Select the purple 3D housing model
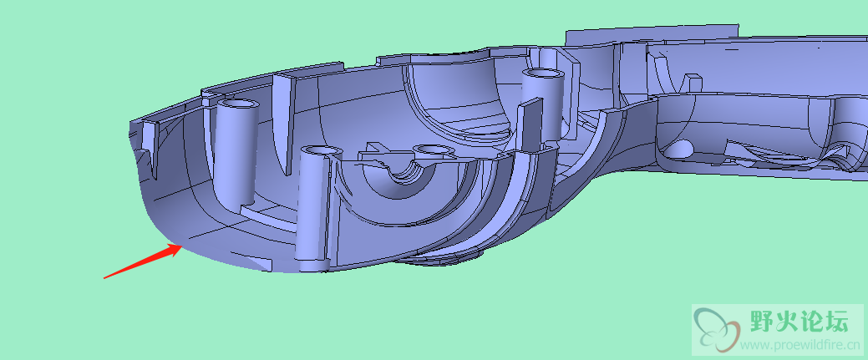Image resolution: width=868 pixels, height=360 pixels. tap(498, 150)
